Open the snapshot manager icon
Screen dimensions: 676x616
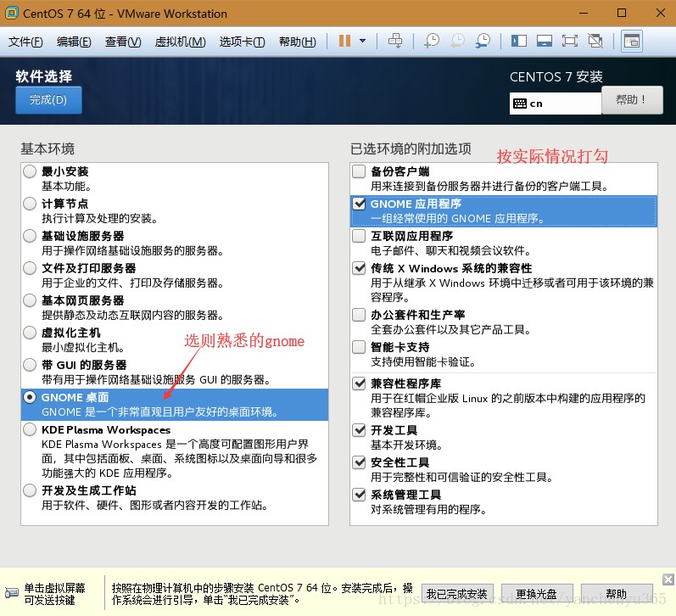[483, 41]
